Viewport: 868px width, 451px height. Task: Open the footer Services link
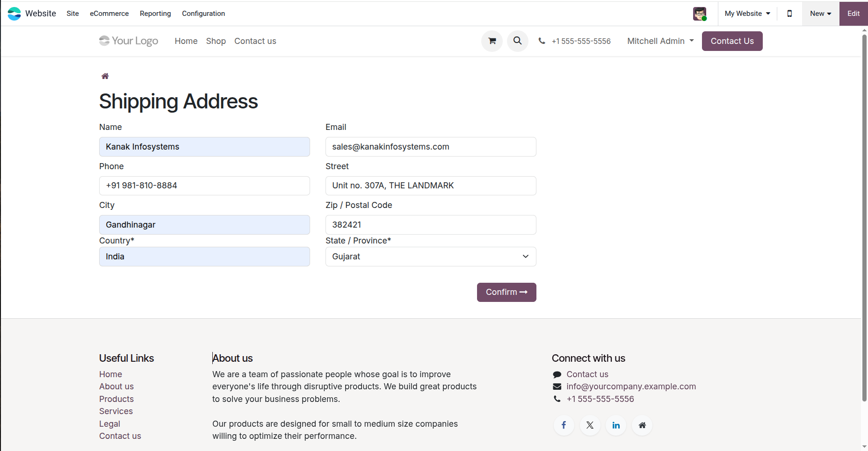pyautogui.click(x=116, y=411)
